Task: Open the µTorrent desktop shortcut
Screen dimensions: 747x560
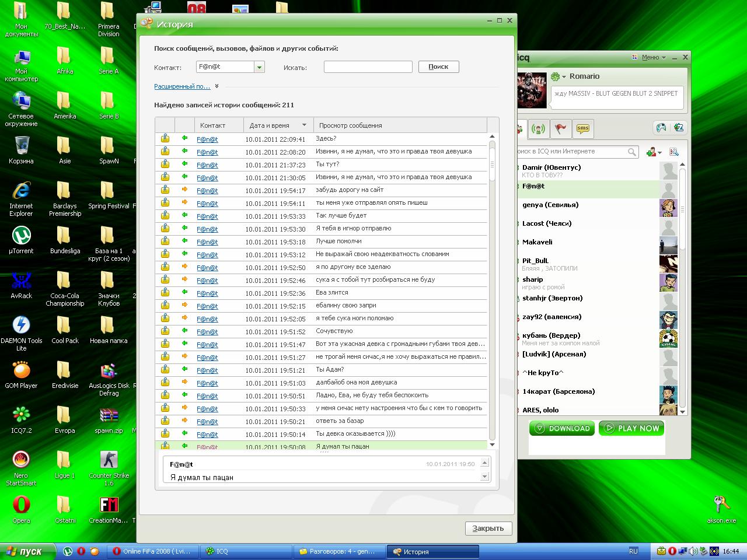Action: [x=21, y=236]
